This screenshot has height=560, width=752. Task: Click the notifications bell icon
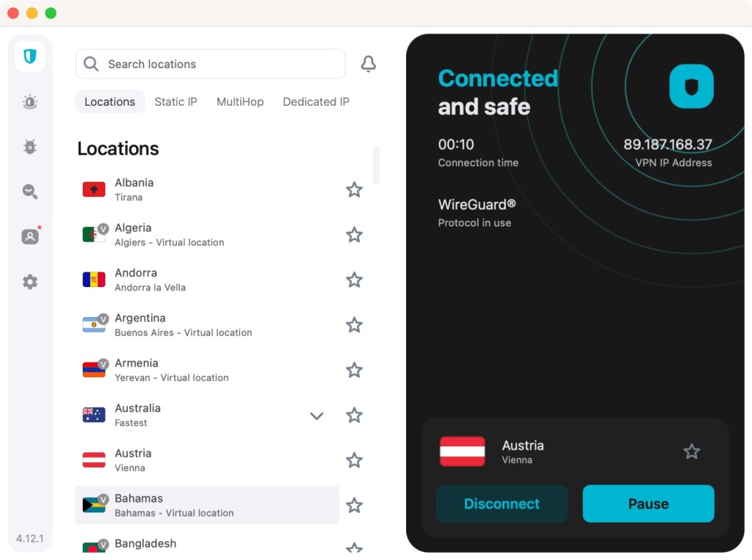(x=369, y=65)
